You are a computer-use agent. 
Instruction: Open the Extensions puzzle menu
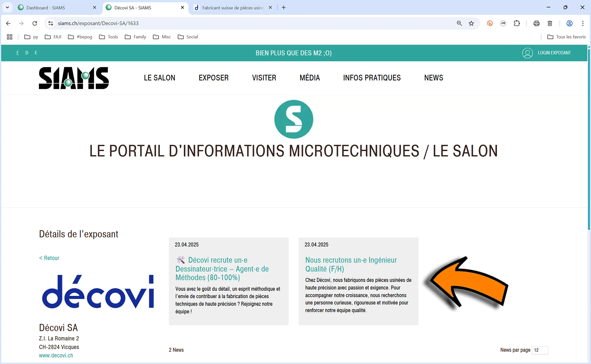pos(517,23)
